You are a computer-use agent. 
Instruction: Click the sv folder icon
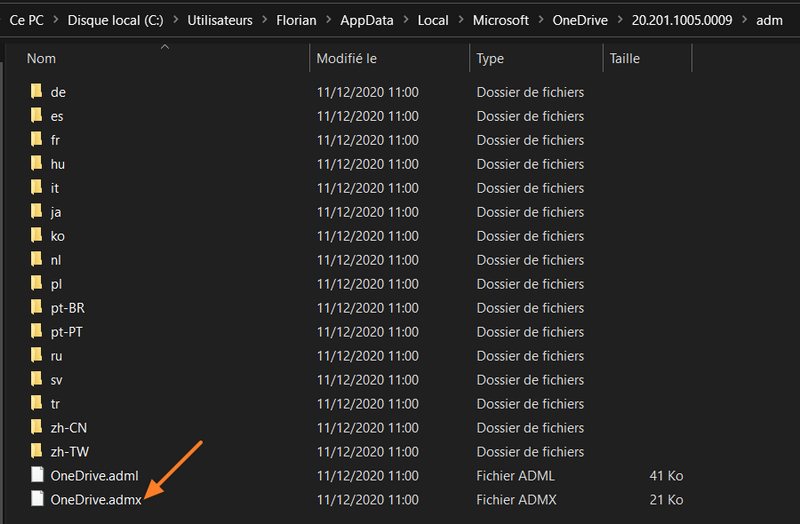coord(36,379)
